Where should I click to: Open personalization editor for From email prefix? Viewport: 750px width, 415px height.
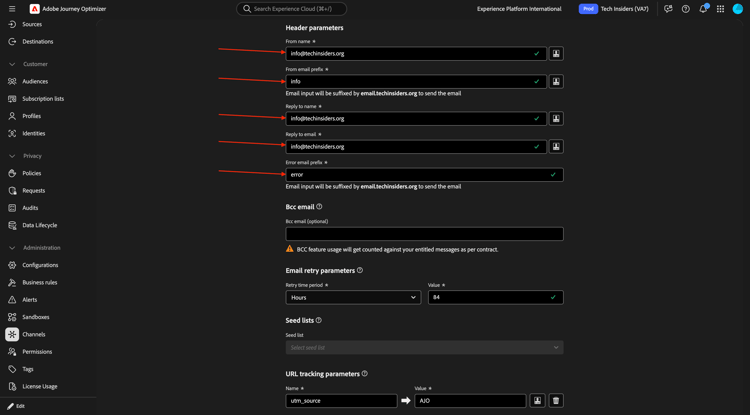[556, 81]
